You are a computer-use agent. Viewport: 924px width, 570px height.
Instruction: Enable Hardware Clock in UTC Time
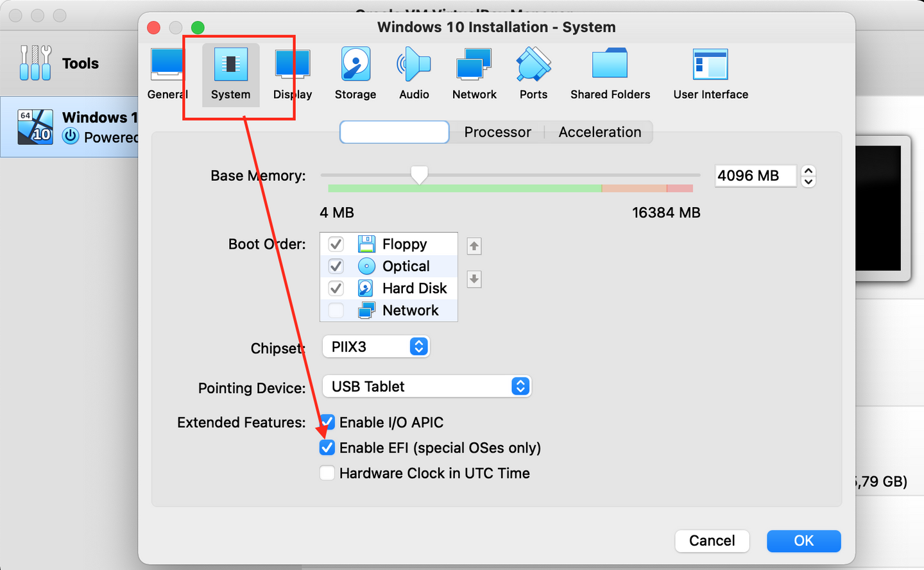[x=327, y=473]
